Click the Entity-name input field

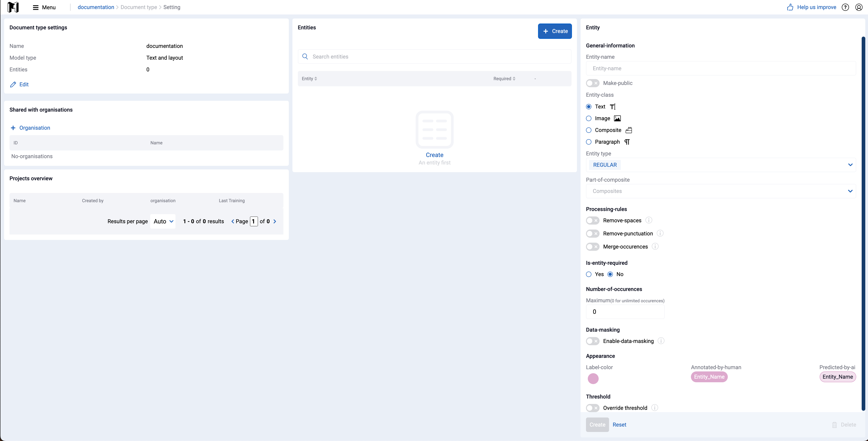click(x=721, y=68)
